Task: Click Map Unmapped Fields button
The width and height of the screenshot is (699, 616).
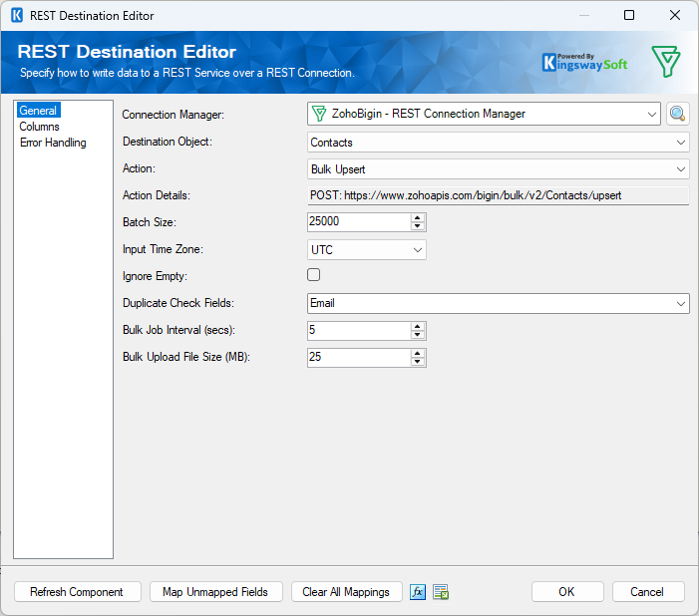Action: (x=215, y=592)
